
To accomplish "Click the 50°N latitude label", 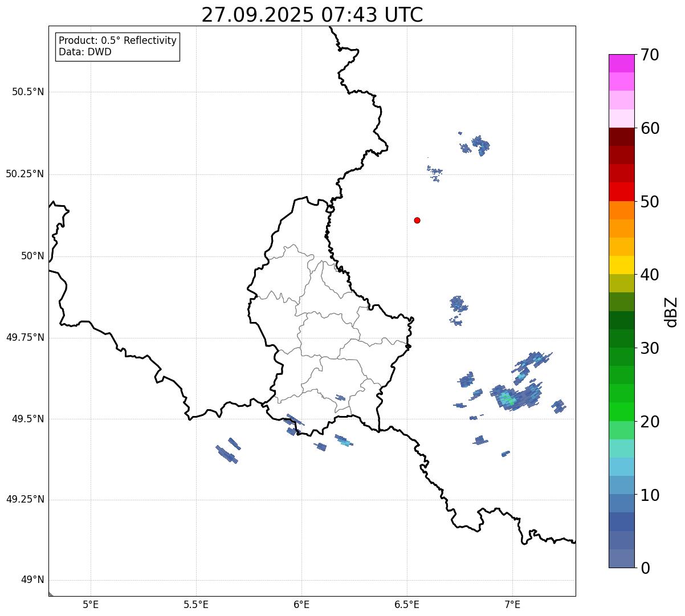I will pyautogui.click(x=32, y=256).
